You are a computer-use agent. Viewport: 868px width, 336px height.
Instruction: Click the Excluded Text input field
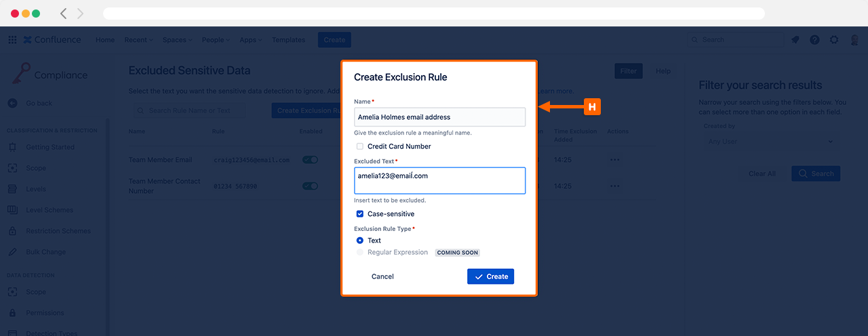[439, 181]
